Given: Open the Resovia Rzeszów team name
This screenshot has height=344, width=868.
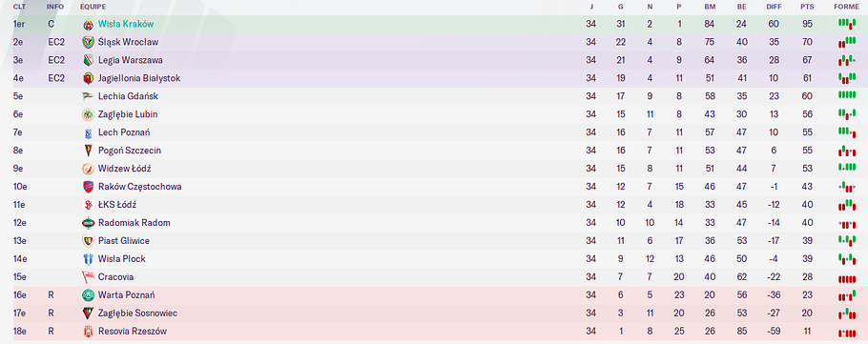Looking at the screenshot, I should (133, 332).
